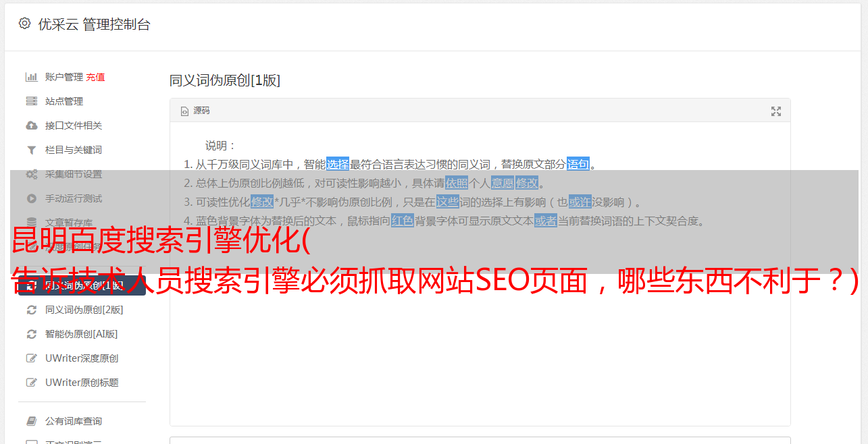Click the gear icon beside 优采云 管理控制台
This screenshot has height=444, width=868.
click(24, 24)
